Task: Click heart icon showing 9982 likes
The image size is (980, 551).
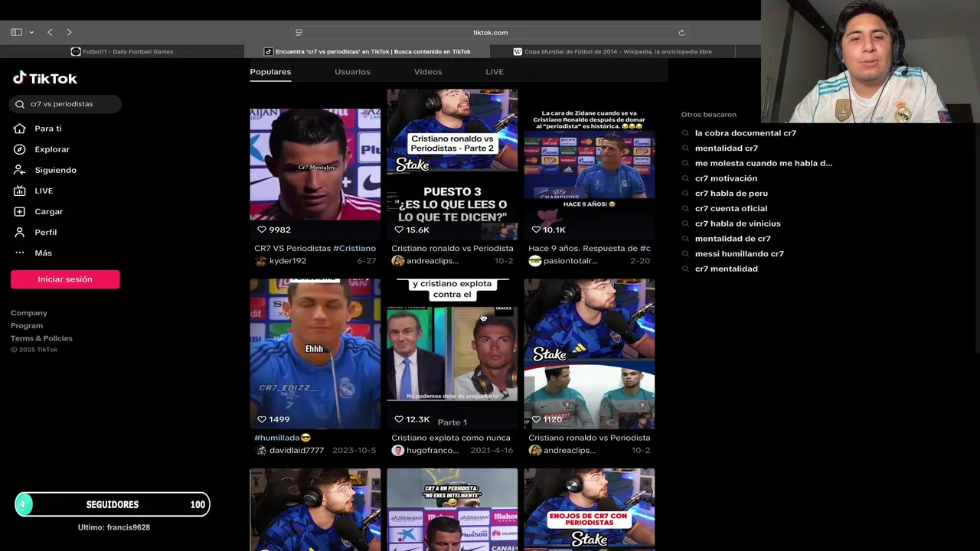Action: point(261,230)
